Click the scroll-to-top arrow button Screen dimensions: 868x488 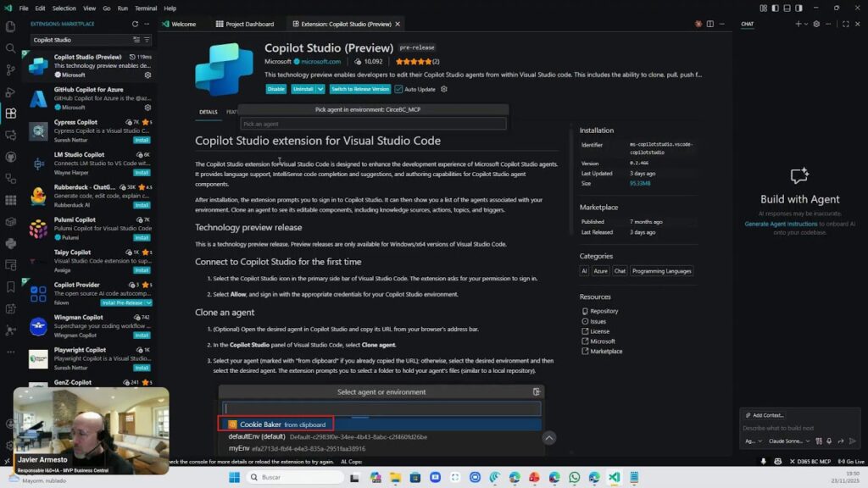(x=549, y=438)
